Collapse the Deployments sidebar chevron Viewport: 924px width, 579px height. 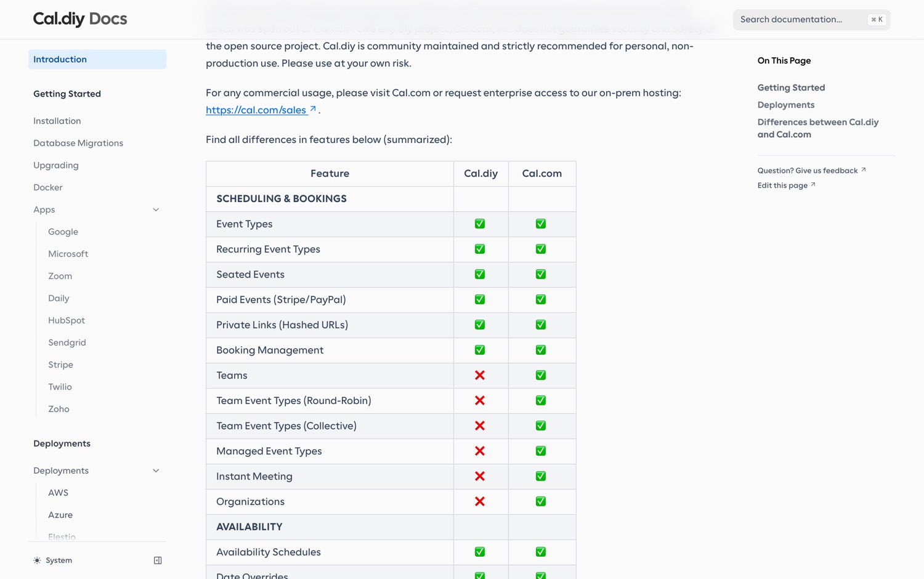click(x=156, y=471)
